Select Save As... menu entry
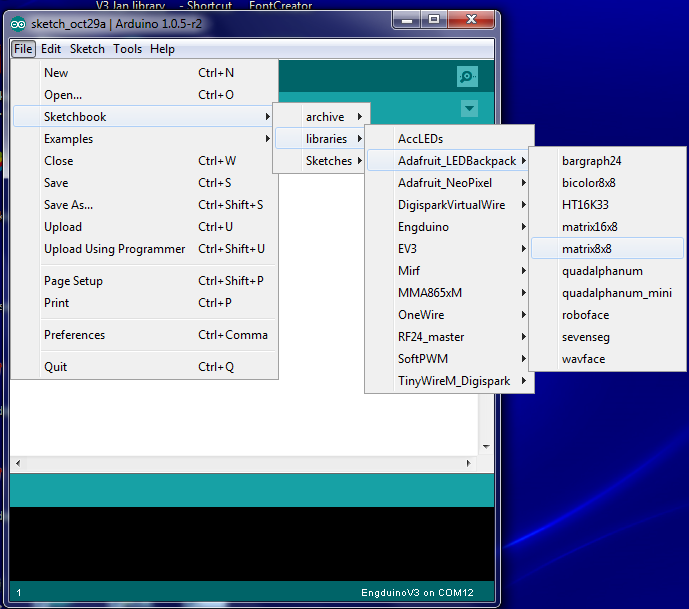This screenshot has height=609, width=689. 145,205
